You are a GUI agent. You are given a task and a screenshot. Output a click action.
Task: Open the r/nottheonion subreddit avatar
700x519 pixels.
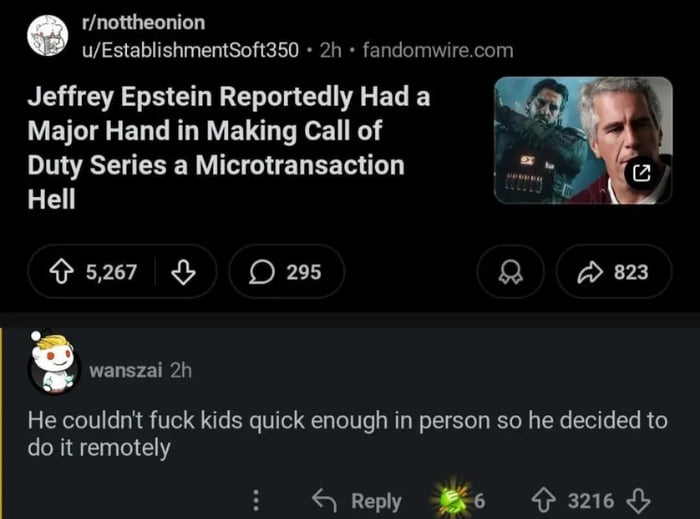[x=46, y=37]
